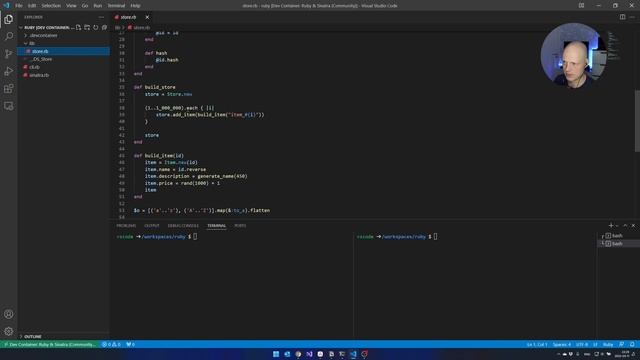This screenshot has height=360, width=640.
Task: Click the Windows Start button on taskbar
Action: coord(276,354)
